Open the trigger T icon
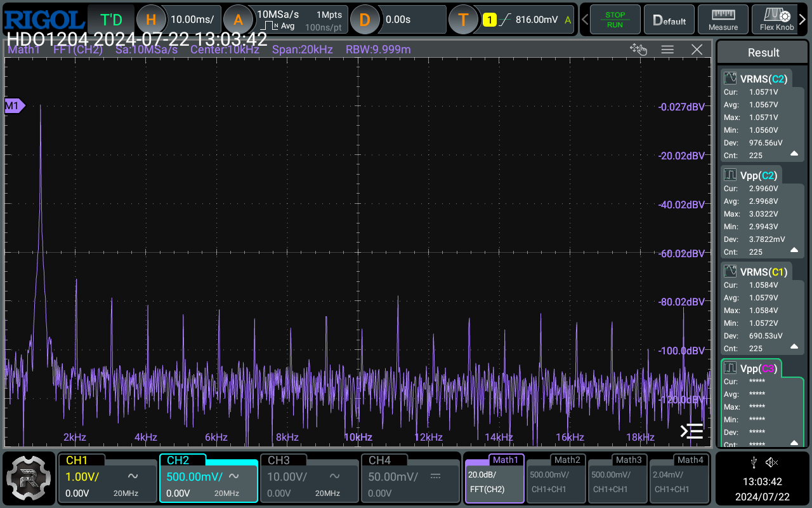Viewport: 812px width, 508px height. tap(462, 20)
